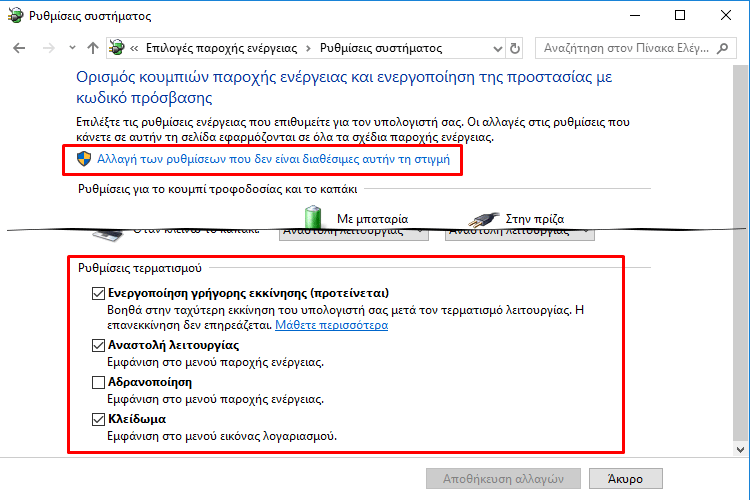Click the scrollbar down arrow
Screen dimensions: 750x500
point(740,450)
